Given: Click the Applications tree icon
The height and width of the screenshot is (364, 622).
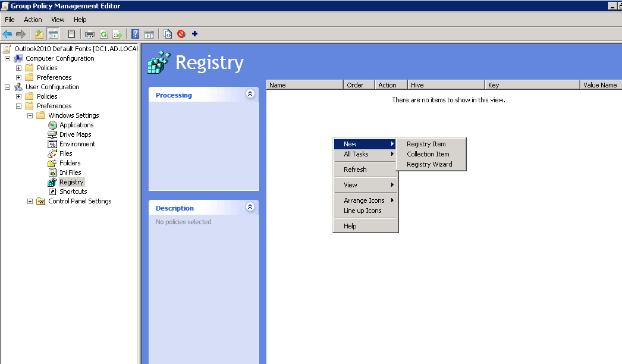Looking at the screenshot, I should pyautogui.click(x=52, y=125).
